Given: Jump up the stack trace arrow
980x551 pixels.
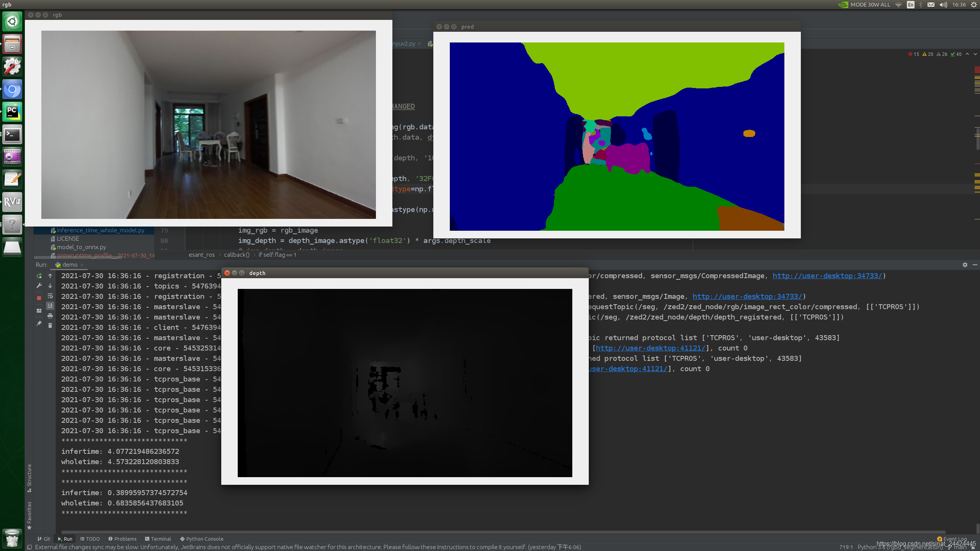Looking at the screenshot, I should click(x=50, y=276).
